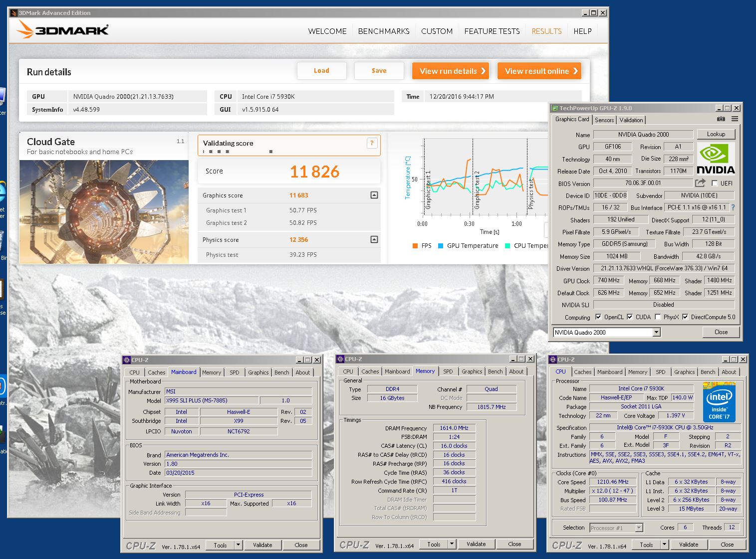The image size is (756, 559).
Task: Go to FEATURE TESTS tab
Action: point(492,31)
